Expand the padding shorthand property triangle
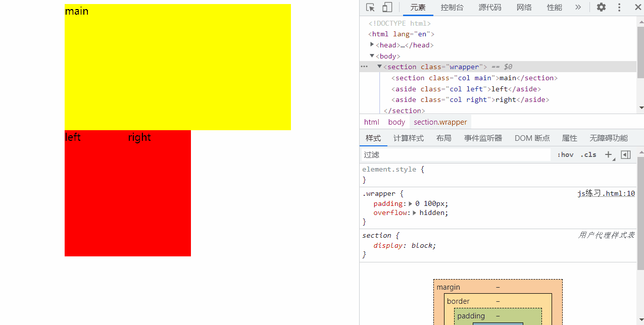 coord(411,204)
